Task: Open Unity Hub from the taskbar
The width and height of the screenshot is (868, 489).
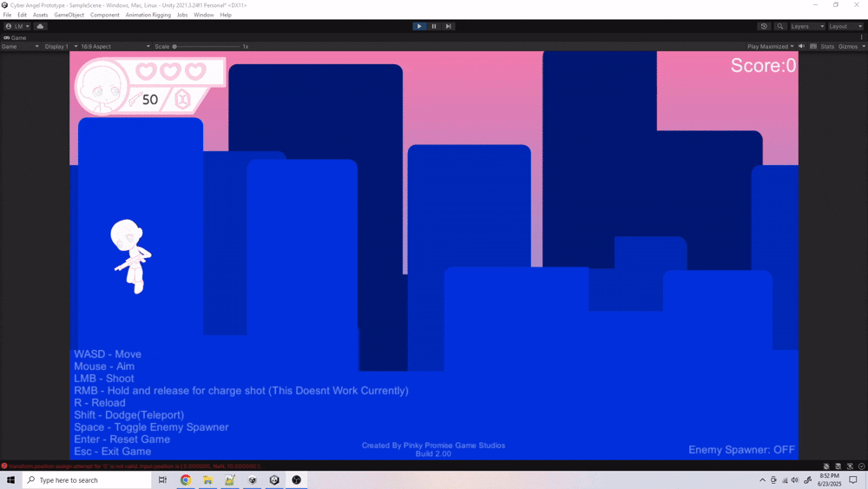Action: click(253, 480)
